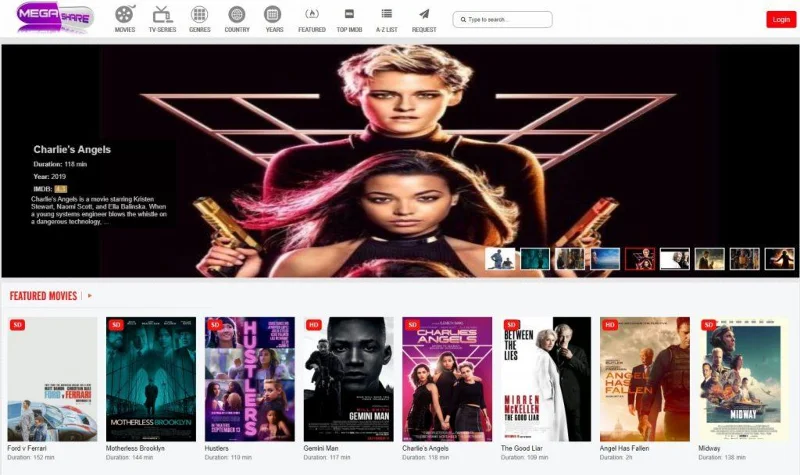Click 'Year: 2019' in banner info
800x475 pixels.
49,177
